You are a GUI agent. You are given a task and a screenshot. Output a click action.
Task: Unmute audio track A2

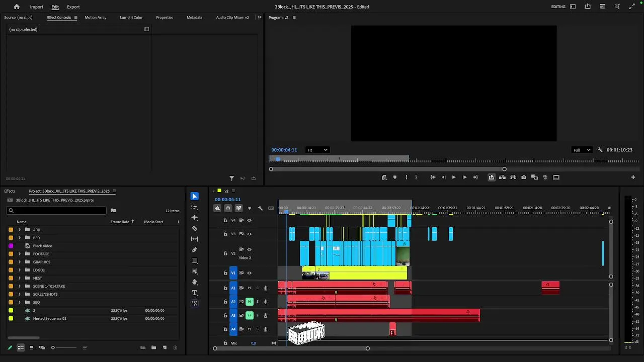[249, 302]
